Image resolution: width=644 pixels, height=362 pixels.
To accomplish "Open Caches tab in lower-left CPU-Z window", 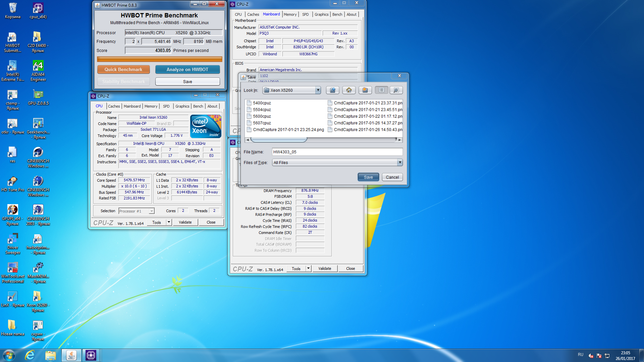I will tap(114, 106).
